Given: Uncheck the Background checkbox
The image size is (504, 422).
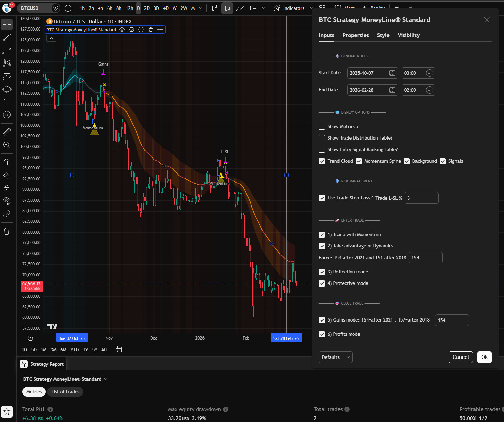Looking at the screenshot, I should point(407,161).
